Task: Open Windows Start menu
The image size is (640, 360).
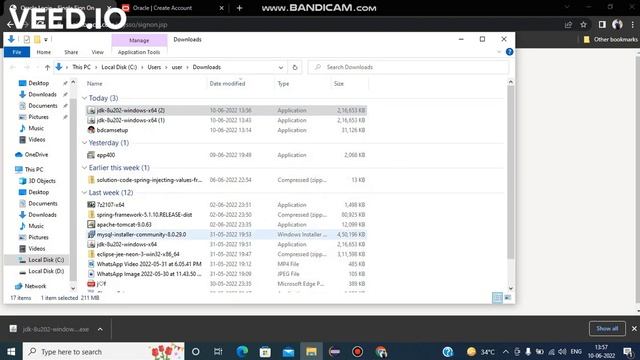Action: [x=11, y=351]
